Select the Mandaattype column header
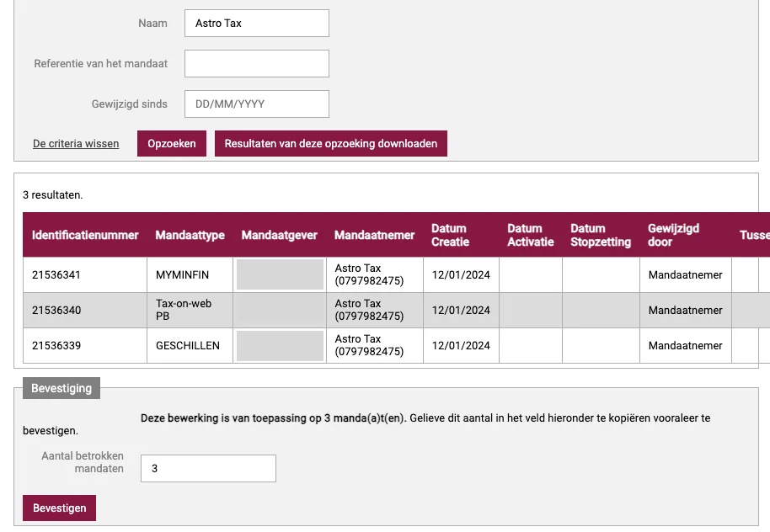This screenshot has height=532, width=770. (190, 235)
